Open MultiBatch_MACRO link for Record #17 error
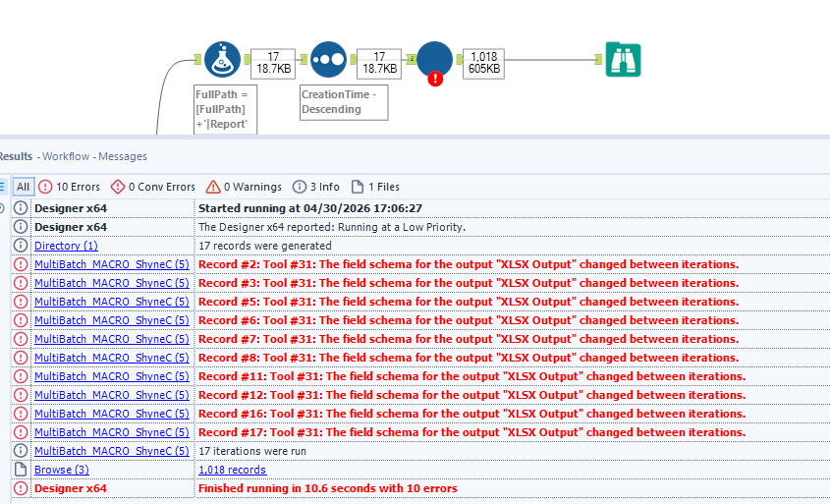The image size is (830, 504). click(x=112, y=432)
